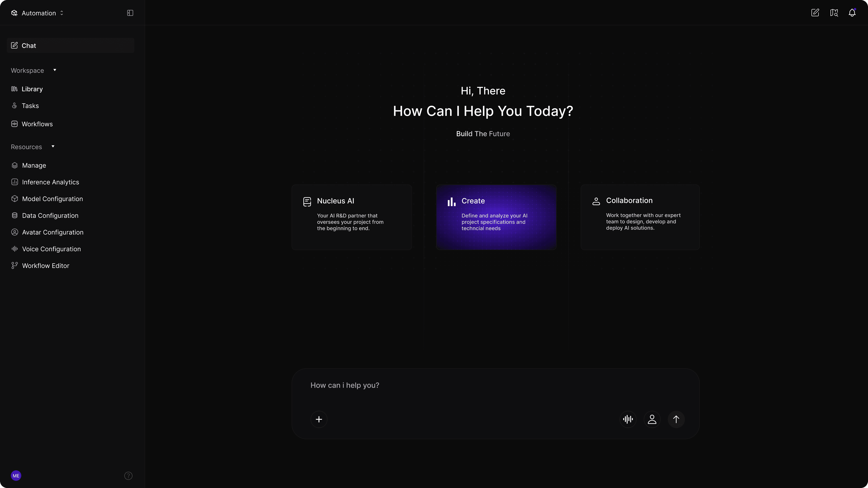Click the avatar person icon button
868x488 pixels.
[x=652, y=419]
